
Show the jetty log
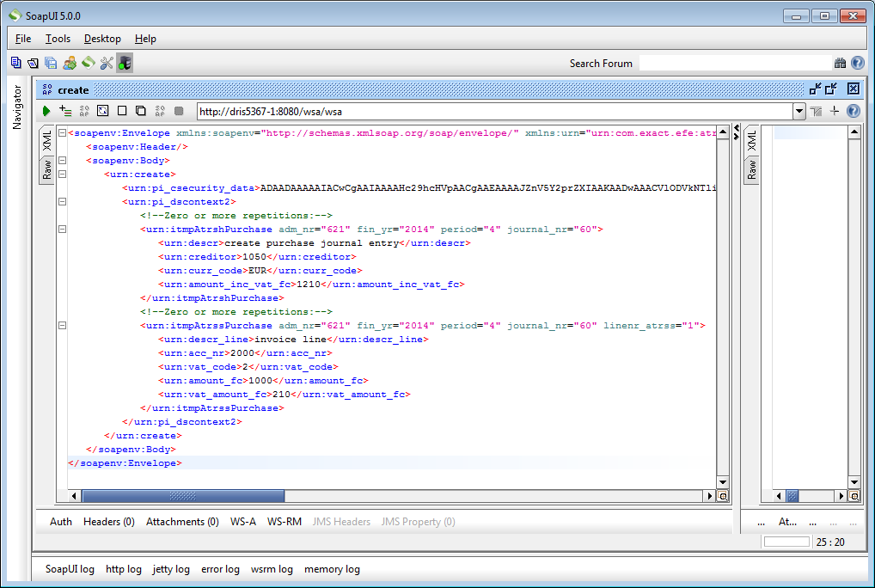pyautogui.click(x=171, y=569)
